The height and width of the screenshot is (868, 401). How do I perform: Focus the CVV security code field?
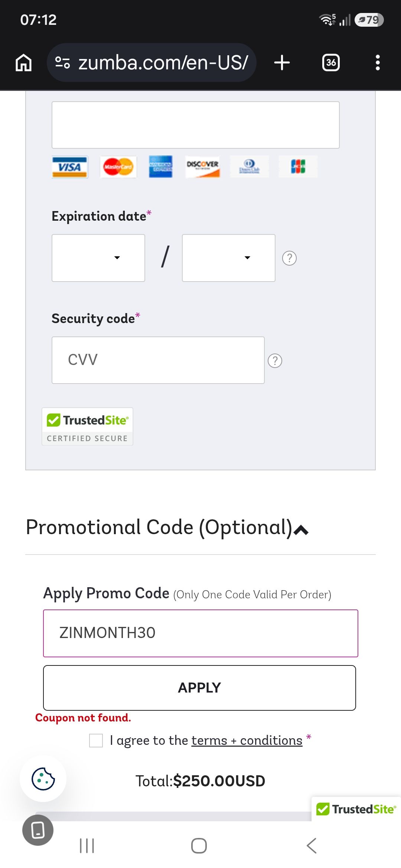[x=158, y=360]
